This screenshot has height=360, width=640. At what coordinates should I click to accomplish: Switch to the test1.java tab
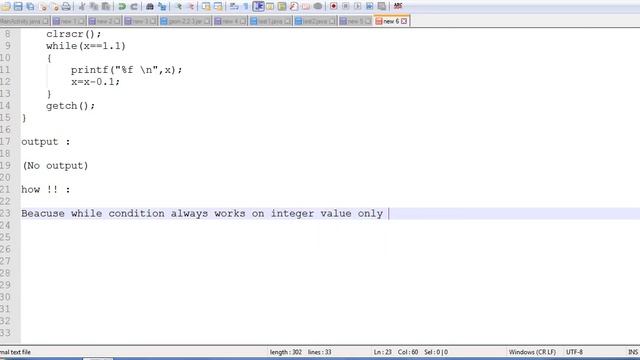point(271,21)
